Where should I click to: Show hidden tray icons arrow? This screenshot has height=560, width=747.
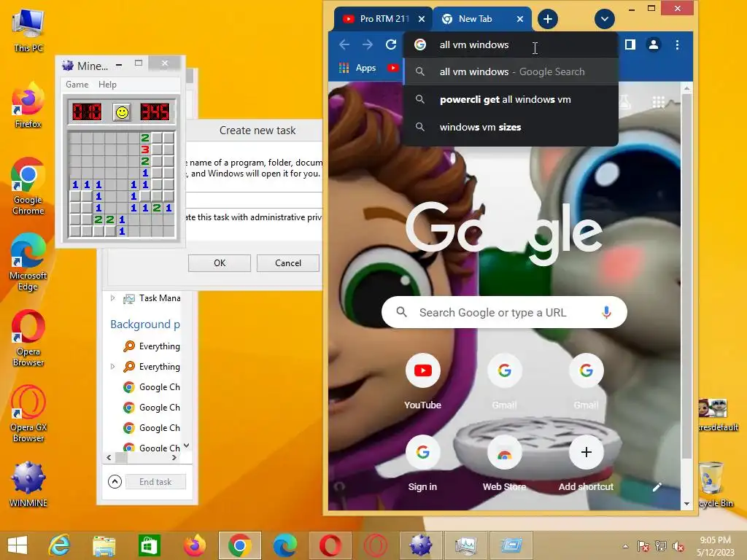click(625, 546)
